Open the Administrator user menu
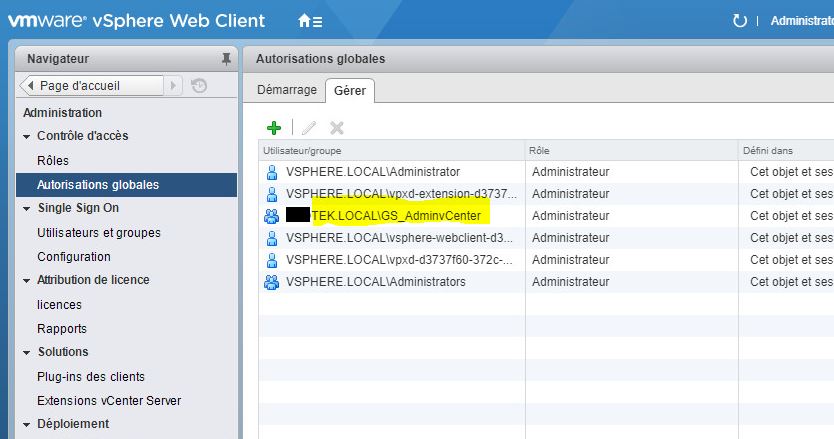Screen dimensions: 834x439 click(x=802, y=21)
